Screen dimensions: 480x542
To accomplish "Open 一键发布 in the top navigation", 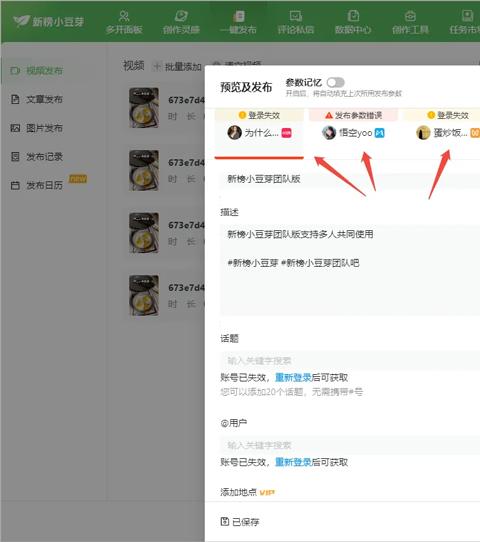I will pyautogui.click(x=238, y=22).
